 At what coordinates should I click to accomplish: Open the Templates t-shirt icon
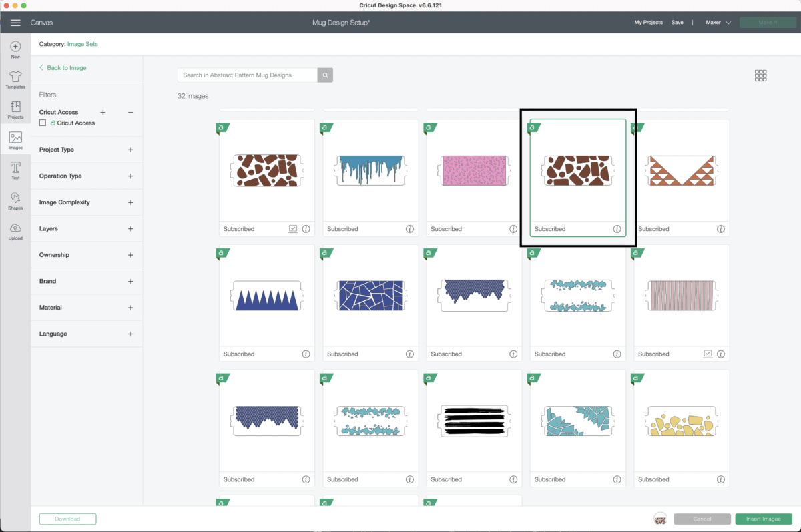tap(15, 77)
